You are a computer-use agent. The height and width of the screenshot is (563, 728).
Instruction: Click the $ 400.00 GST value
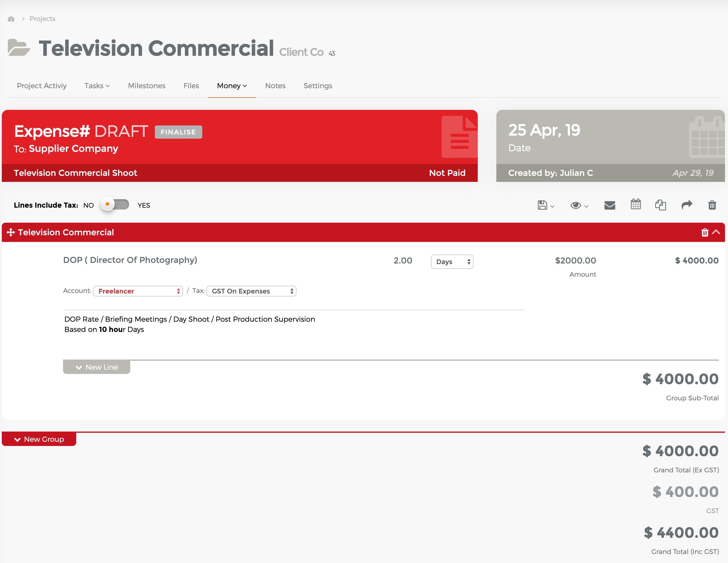click(x=685, y=492)
